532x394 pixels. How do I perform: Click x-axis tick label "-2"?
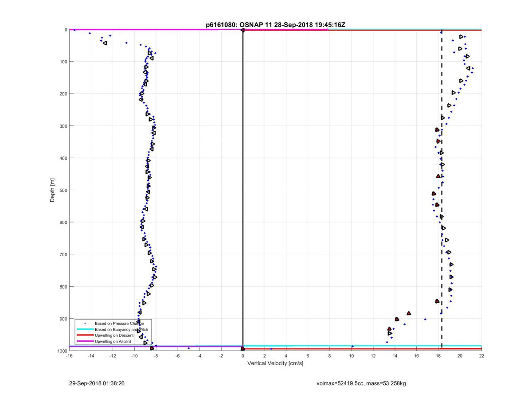tap(221, 356)
